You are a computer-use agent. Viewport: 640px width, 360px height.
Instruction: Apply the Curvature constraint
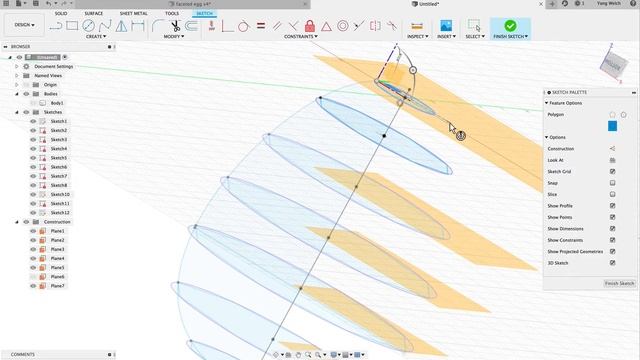pos(392,26)
